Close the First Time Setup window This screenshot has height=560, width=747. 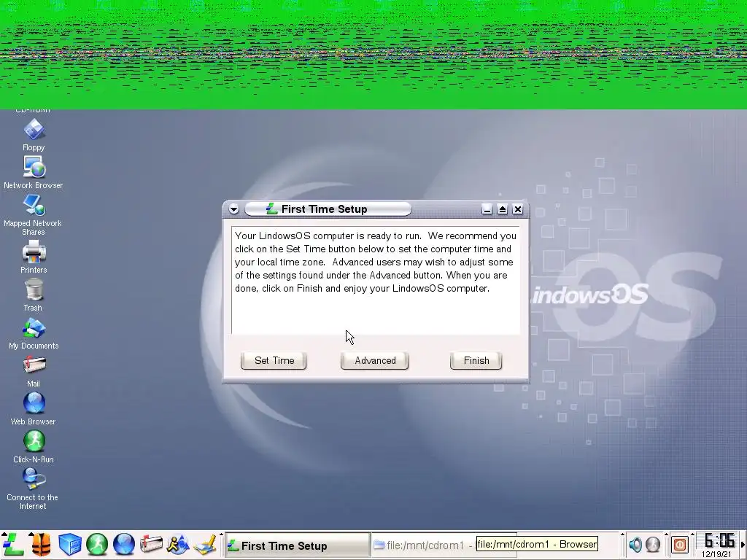pyautogui.click(x=518, y=209)
